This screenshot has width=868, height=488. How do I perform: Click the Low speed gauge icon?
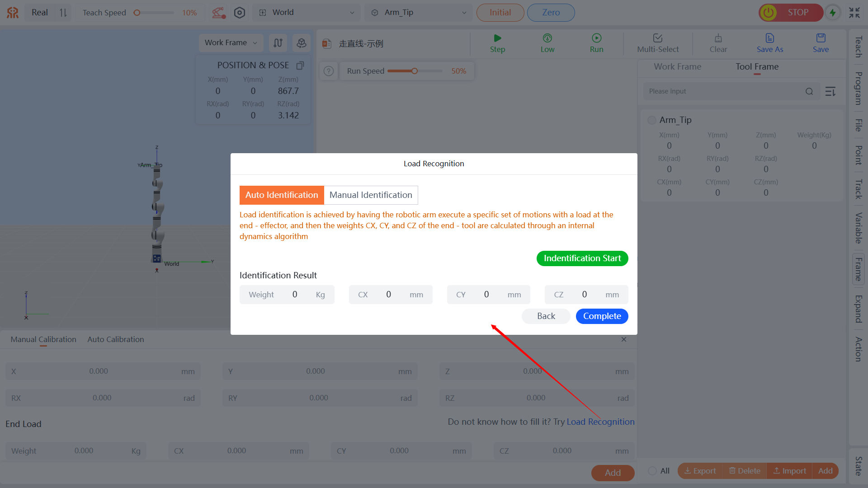tap(547, 38)
